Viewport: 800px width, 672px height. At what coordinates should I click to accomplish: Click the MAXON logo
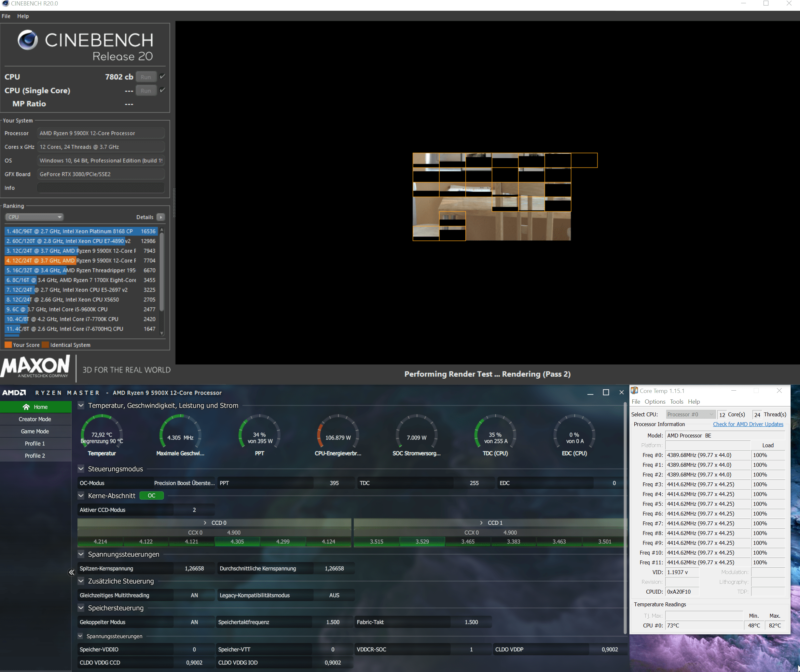coord(35,366)
